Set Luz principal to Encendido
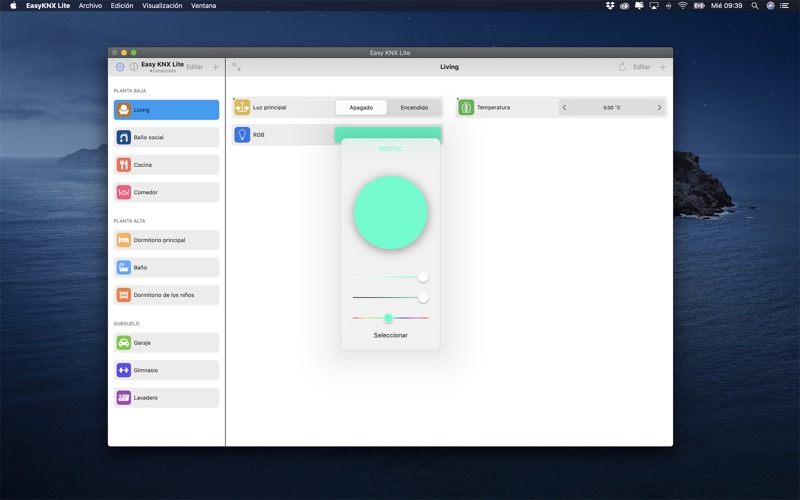800x500 pixels. point(414,108)
